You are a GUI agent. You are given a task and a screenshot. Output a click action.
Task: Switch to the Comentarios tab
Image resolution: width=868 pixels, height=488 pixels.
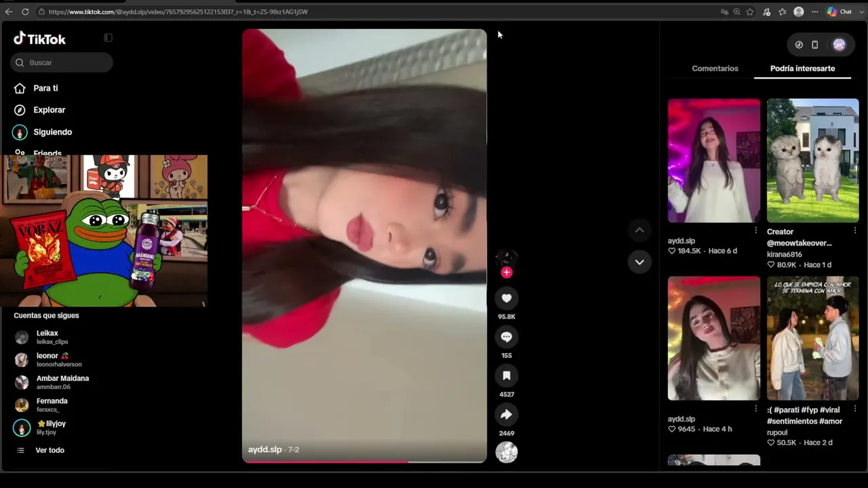[x=715, y=68]
